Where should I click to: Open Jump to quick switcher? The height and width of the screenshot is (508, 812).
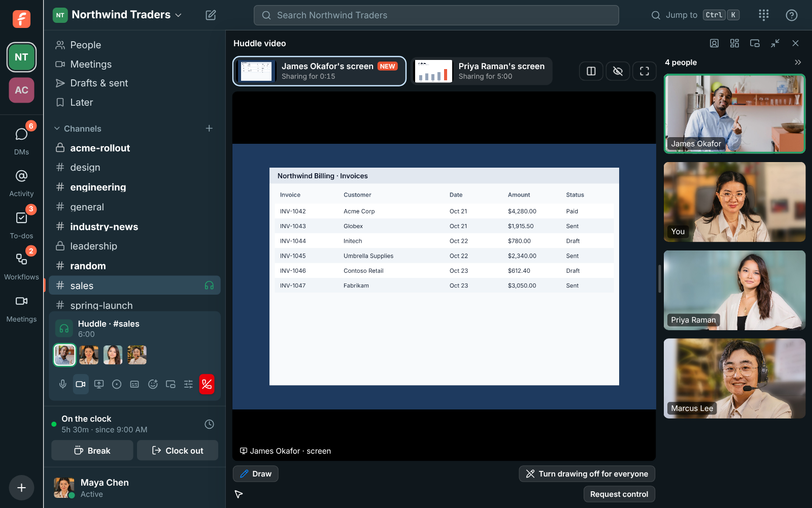point(695,15)
